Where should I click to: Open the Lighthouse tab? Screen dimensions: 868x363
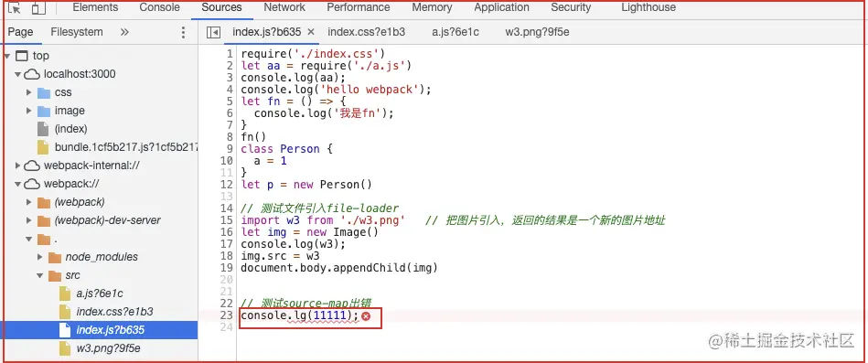[648, 7]
